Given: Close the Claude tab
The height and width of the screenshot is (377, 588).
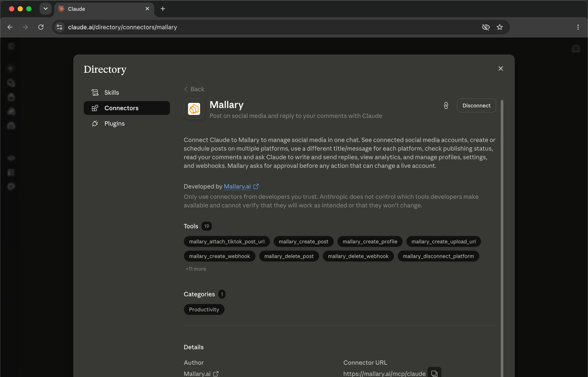Looking at the screenshot, I should point(147,9).
